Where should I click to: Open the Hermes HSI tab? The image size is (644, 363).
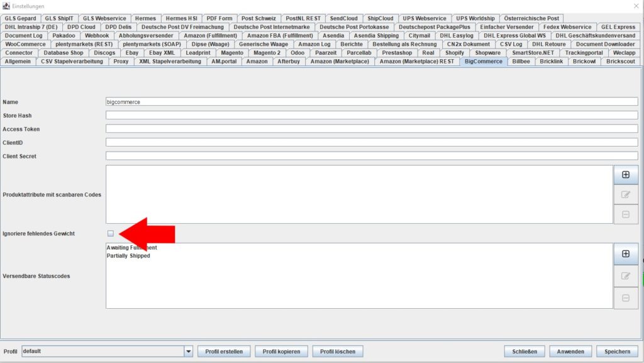point(182,18)
